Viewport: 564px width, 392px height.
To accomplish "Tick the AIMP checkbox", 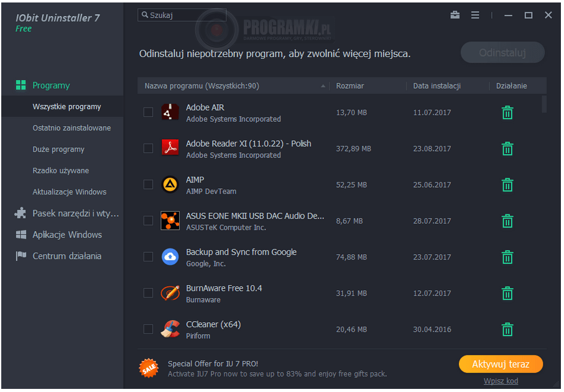I will 148,185.
